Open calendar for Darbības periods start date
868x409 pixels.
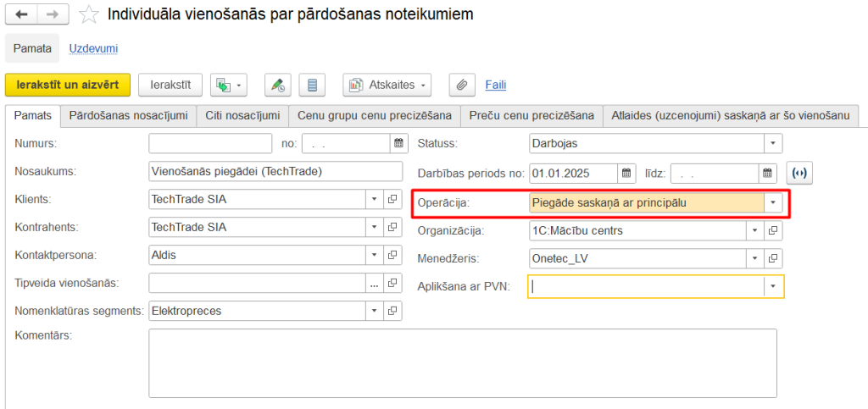point(626,174)
